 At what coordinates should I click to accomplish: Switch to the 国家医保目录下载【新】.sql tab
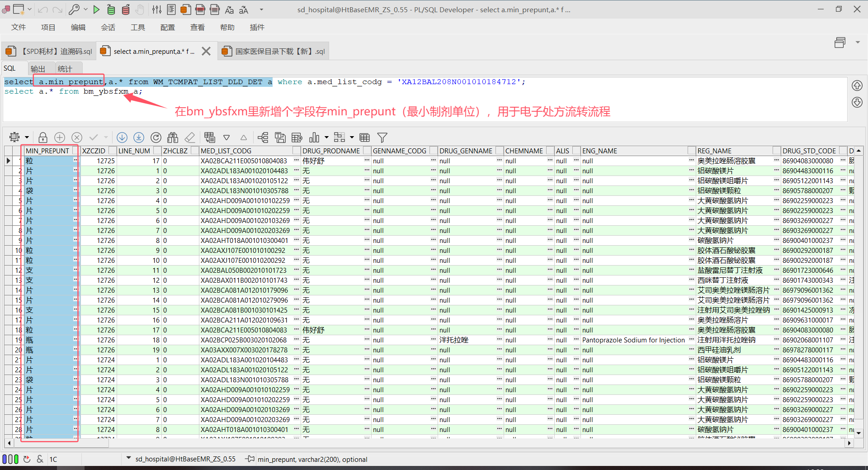tap(274, 51)
